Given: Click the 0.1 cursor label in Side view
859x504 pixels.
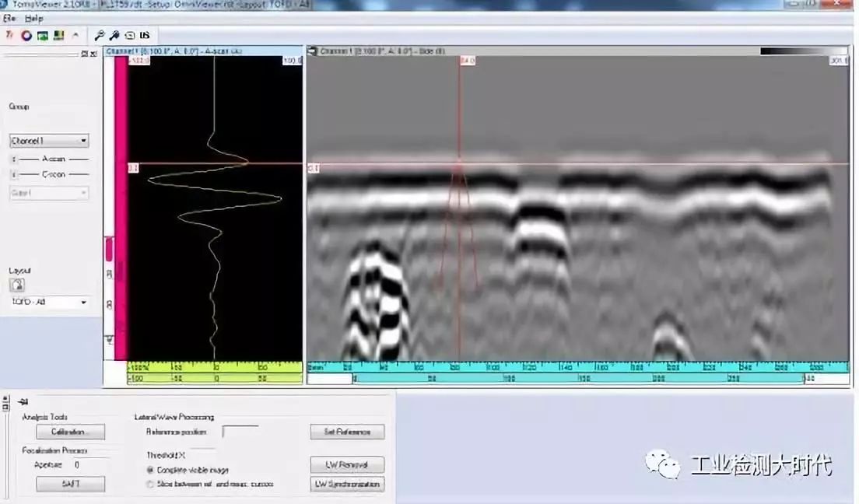Looking at the screenshot, I should 314,168.
